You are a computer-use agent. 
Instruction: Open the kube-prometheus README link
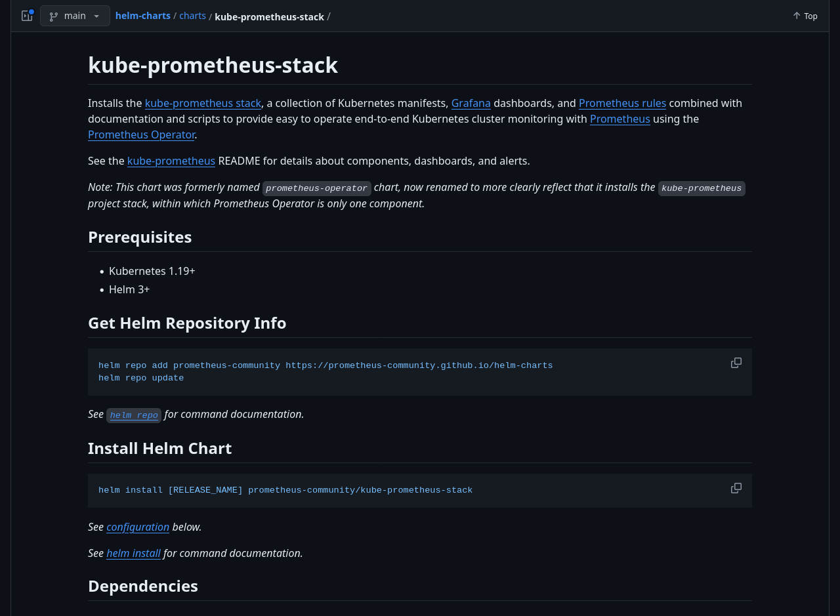click(x=171, y=161)
